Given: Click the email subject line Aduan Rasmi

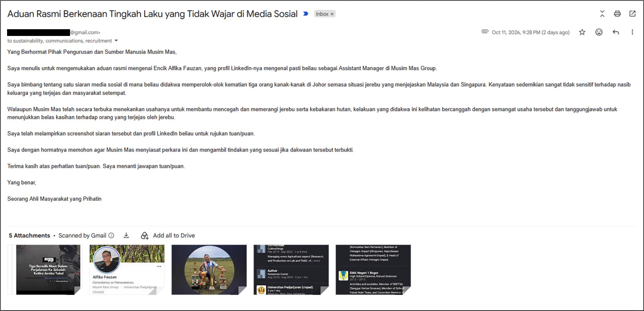Looking at the screenshot, I should [x=152, y=14].
